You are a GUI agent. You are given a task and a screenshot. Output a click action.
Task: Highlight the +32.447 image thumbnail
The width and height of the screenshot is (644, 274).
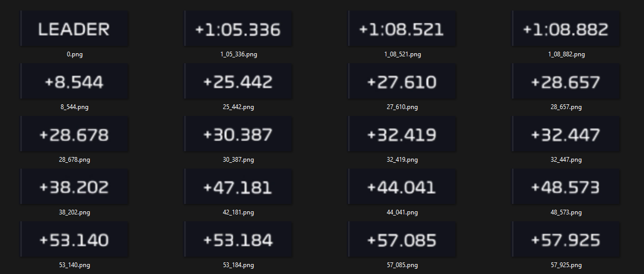coord(566,134)
